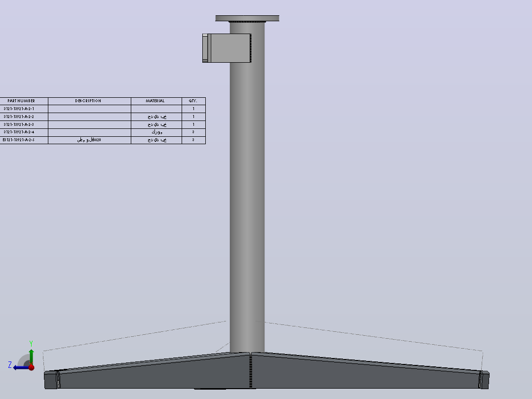Click the empty description cell in row A-2-1
The height and width of the screenshot is (399, 532).
pyautogui.click(x=90, y=109)
